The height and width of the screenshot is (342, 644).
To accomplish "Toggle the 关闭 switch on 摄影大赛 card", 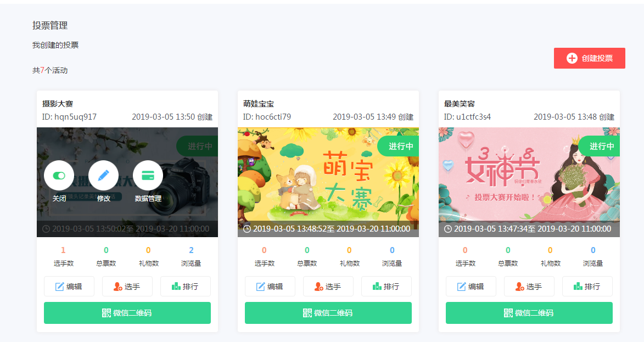I will (59, 175).
